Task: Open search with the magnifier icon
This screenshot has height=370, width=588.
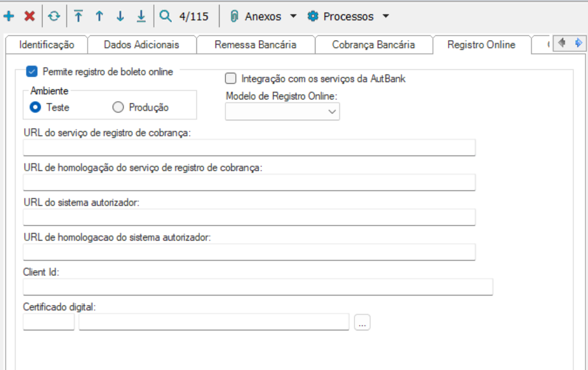Action: click(166, 16)
